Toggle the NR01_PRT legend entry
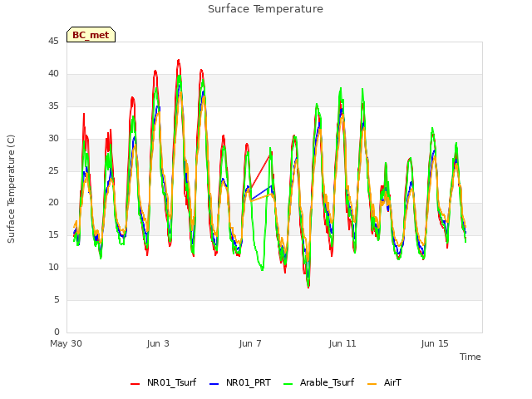This screenshot has width=532, height=399. 240,382
